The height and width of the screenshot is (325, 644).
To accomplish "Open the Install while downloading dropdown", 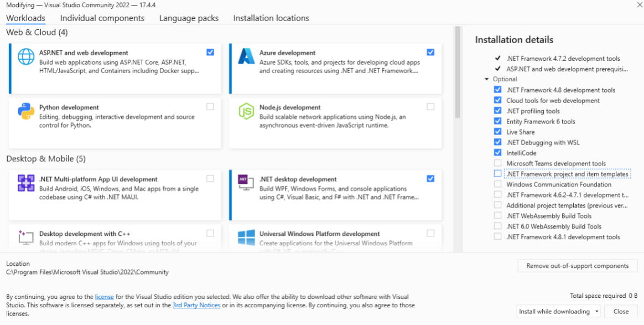I will (558, 311).
